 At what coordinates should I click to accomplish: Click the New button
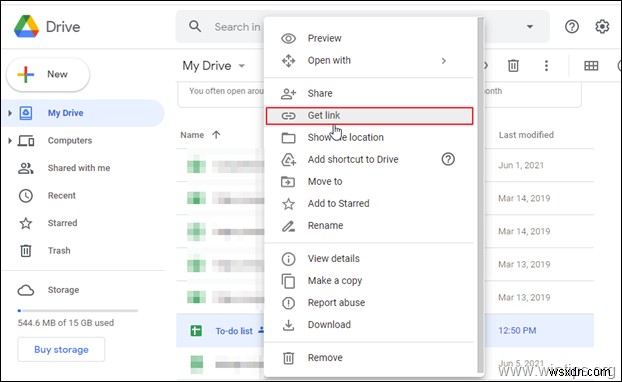point(48,74)
